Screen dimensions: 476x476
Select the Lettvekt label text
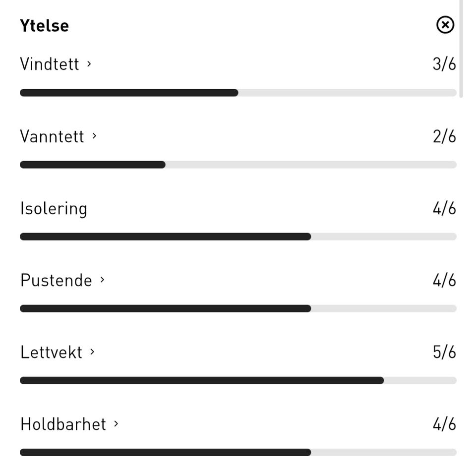tap(51, 352)
